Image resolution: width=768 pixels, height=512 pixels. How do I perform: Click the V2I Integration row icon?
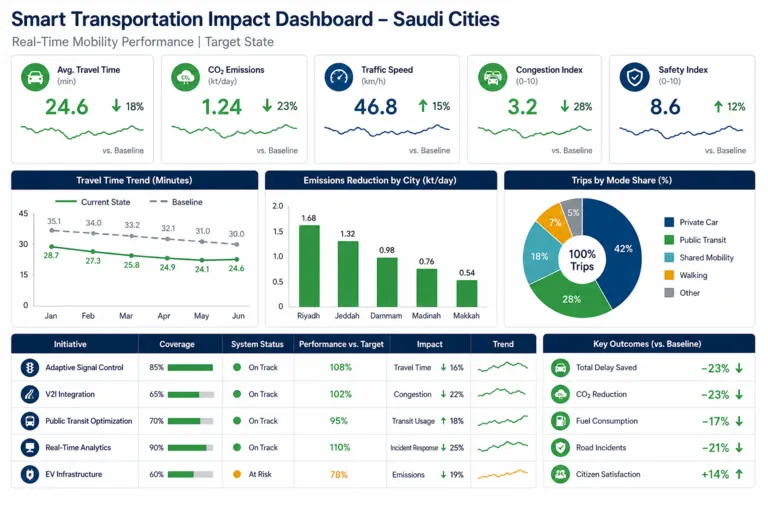(30, 394)
